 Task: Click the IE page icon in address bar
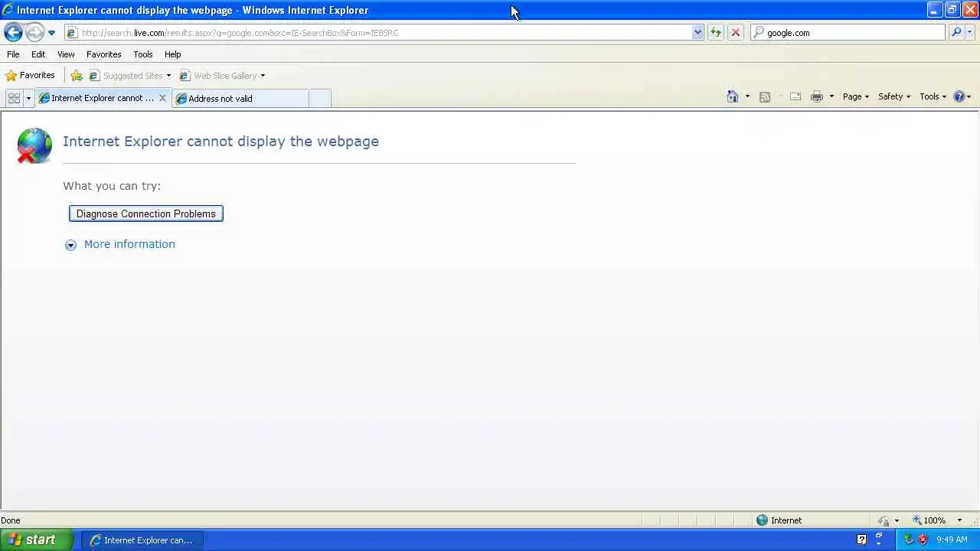click(x=71, y=33)
